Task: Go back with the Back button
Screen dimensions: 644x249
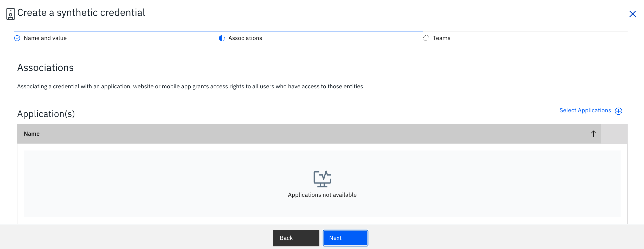Action: (296, 238)
